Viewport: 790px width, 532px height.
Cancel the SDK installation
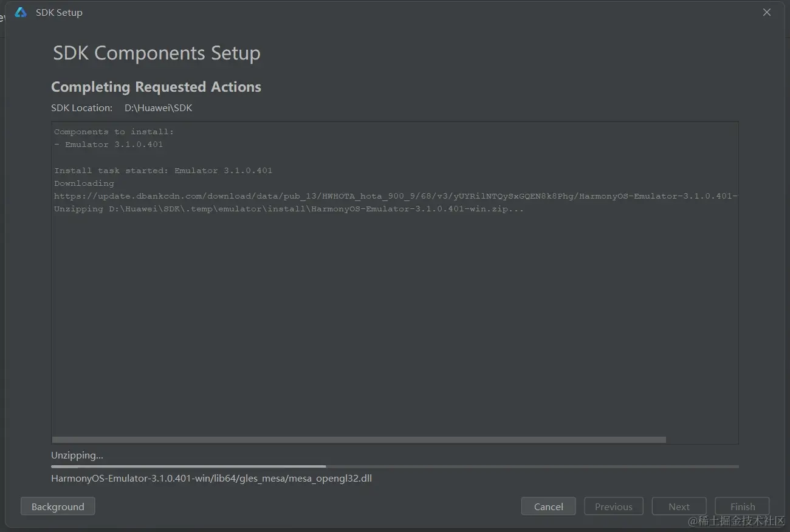[548, 506]
